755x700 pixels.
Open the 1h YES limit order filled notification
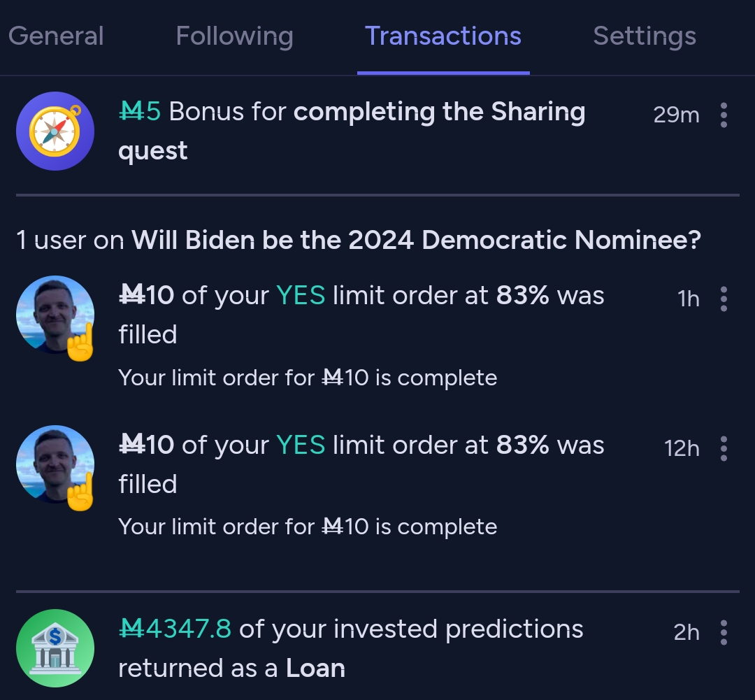click(361, 335)
